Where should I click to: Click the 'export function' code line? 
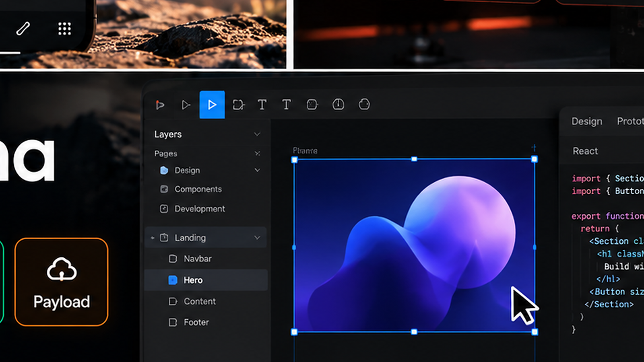click(608, 216)
